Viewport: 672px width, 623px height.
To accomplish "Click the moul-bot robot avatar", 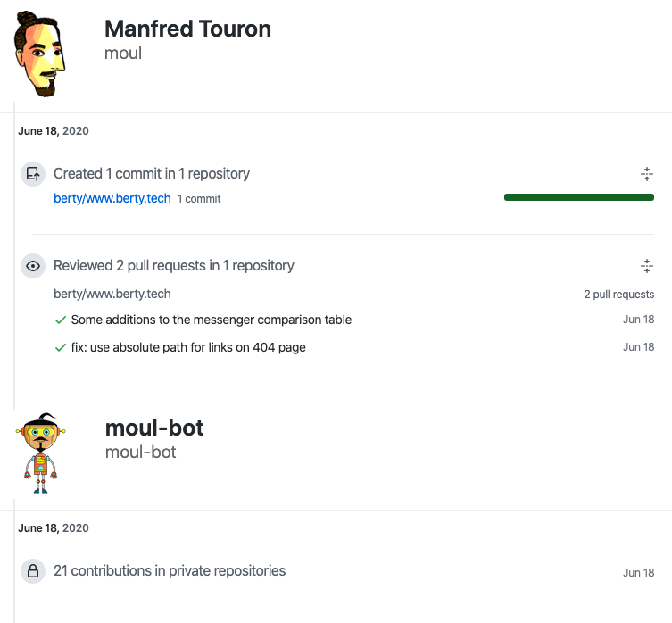I will tap(37, 453).
